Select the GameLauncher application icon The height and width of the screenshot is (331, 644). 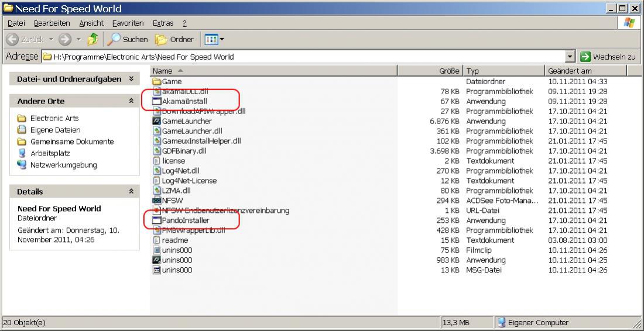(156, 121)
